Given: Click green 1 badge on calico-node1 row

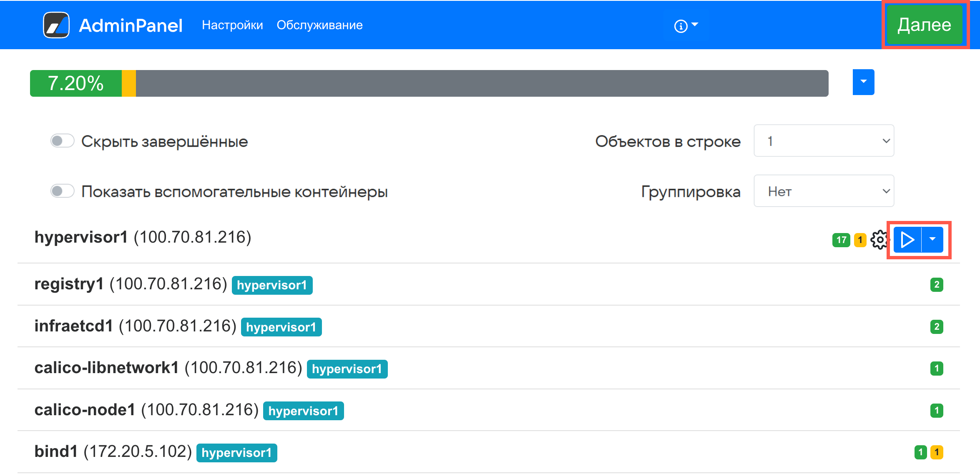Looking at the screenshot, I should pos(936,411).
